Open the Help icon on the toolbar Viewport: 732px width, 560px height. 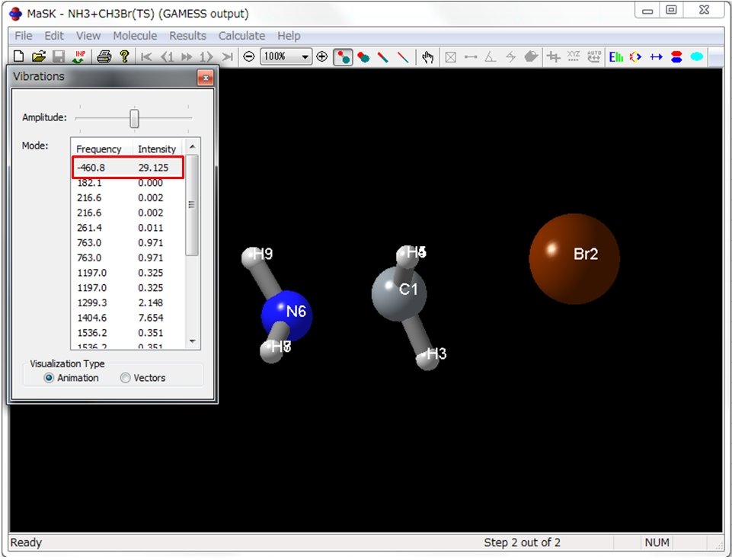[x=125, y=56]
